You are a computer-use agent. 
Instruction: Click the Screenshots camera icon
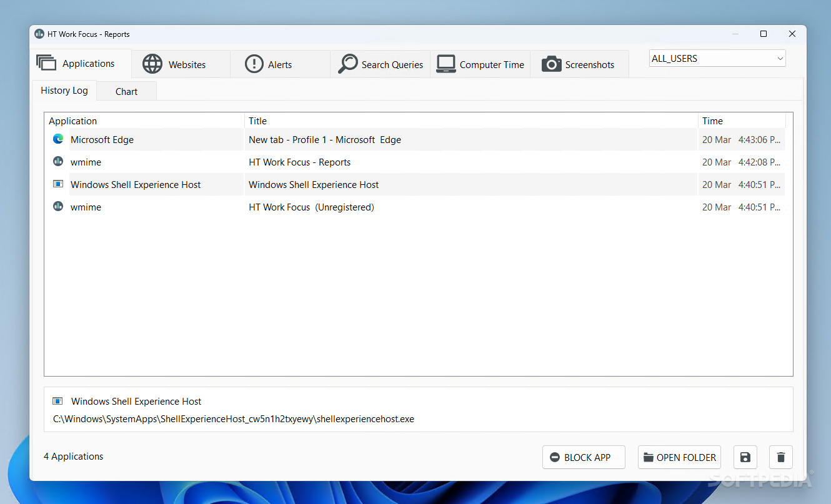click(551, 64)
